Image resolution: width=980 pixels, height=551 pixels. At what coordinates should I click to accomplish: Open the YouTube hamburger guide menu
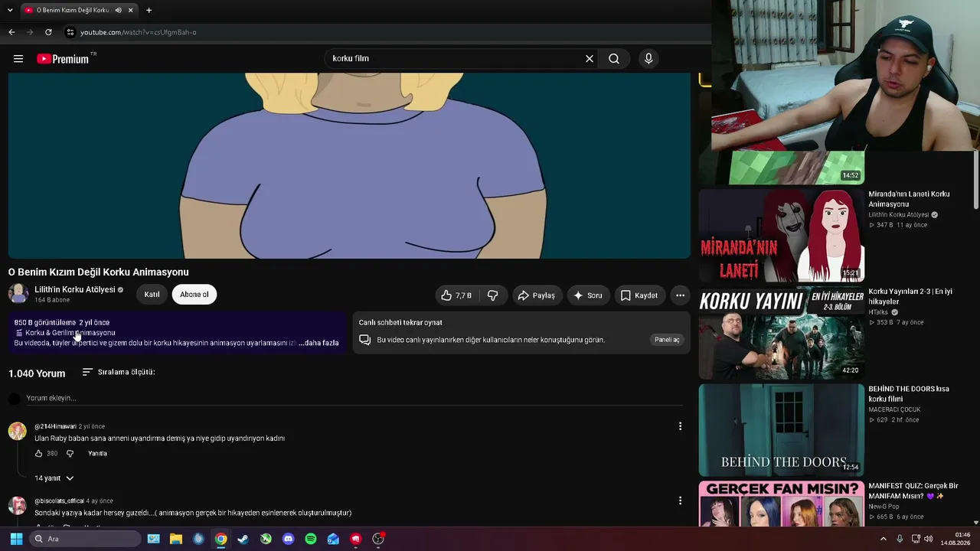point(18,59)
